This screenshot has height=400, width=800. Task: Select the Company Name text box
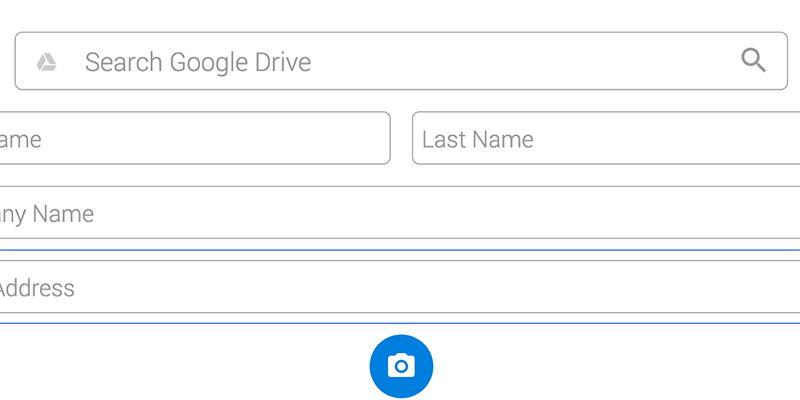[400, 213]
